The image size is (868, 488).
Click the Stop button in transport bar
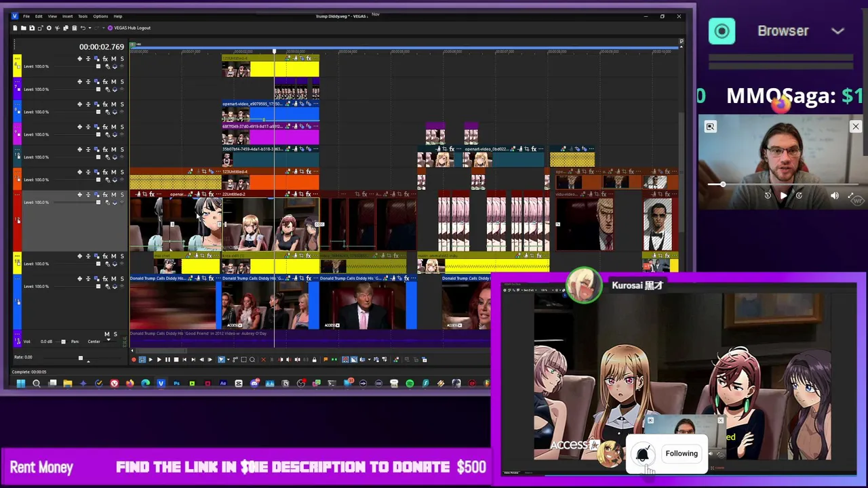(176, 359)
